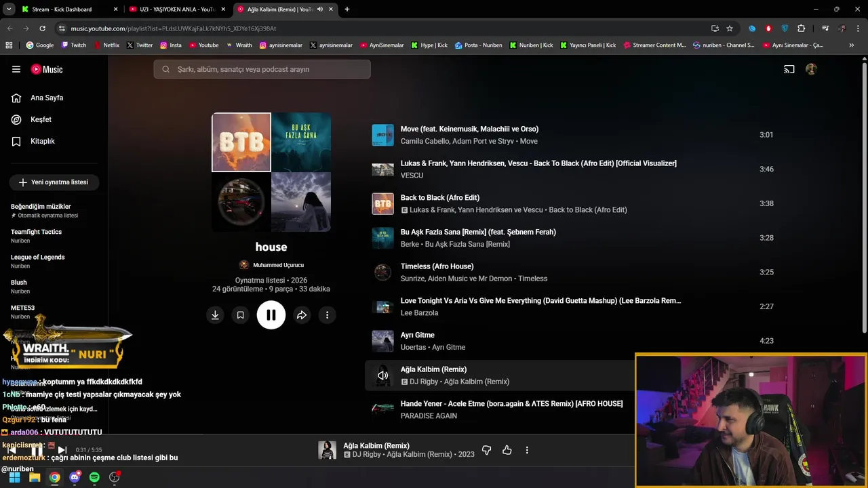Open Berke artist link
The height and width of the screenshot is (488, 868).
410,244
